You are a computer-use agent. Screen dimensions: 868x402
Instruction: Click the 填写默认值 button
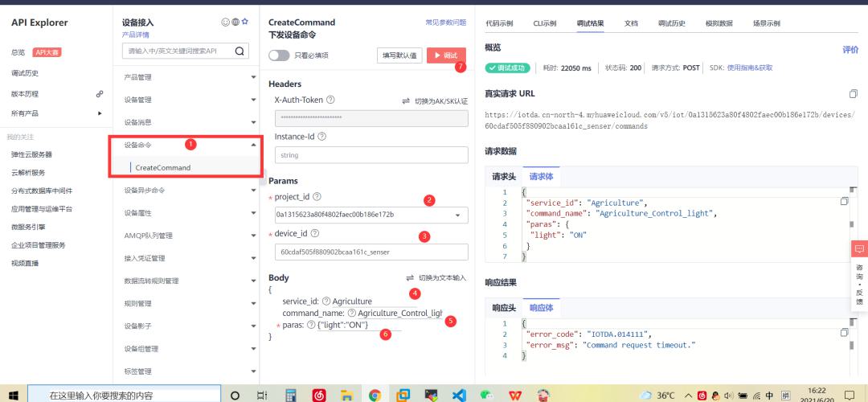[399, 55]
